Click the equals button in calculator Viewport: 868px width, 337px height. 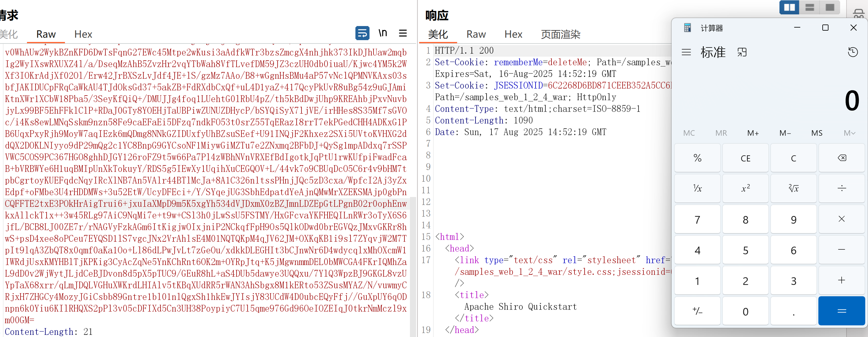841,311
